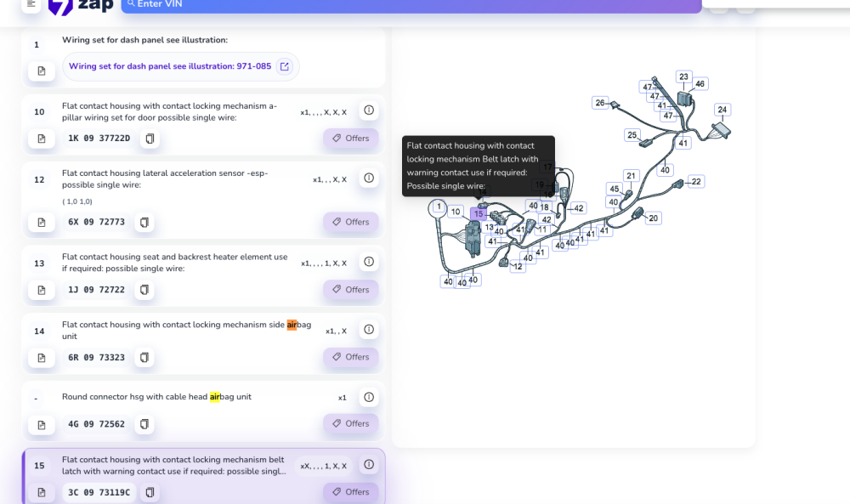850x504 pixels.
Task: Click the zap logo
Action: pos(81,7)
